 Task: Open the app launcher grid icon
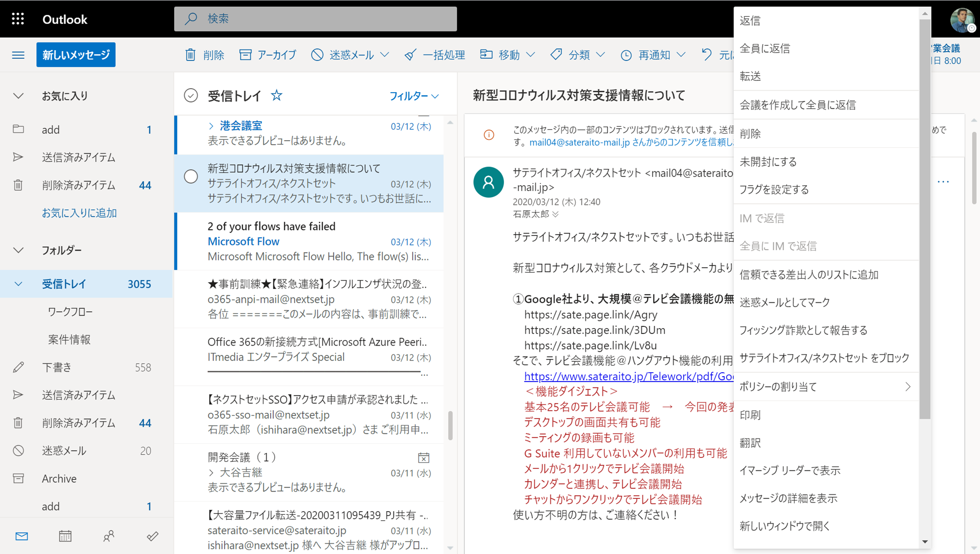click(18, 19)
